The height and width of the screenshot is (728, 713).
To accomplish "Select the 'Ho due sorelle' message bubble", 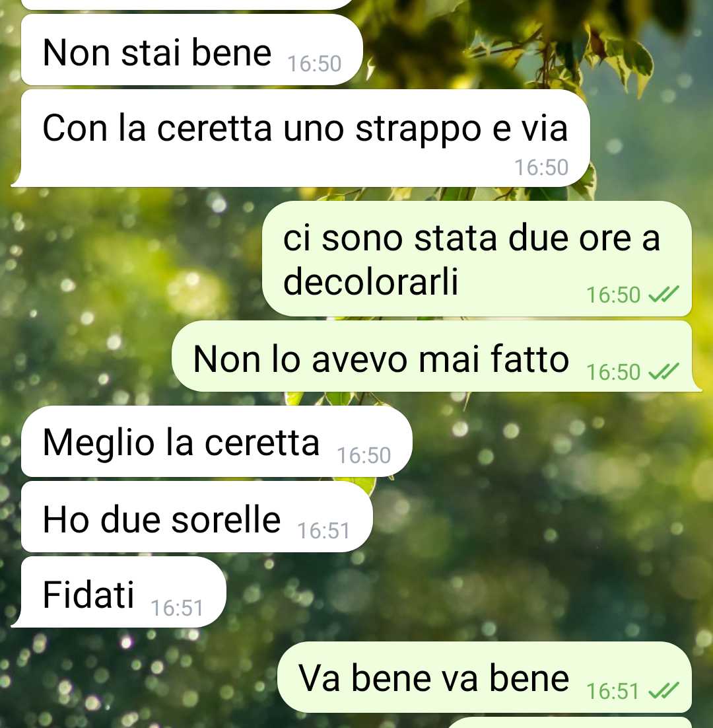I will (x=197, y=517).
